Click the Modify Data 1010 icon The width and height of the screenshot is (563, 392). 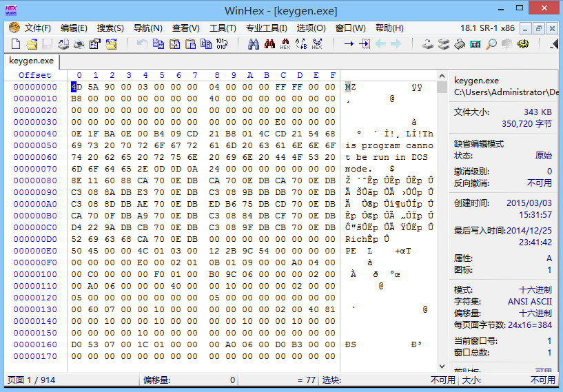coord(221,44)
